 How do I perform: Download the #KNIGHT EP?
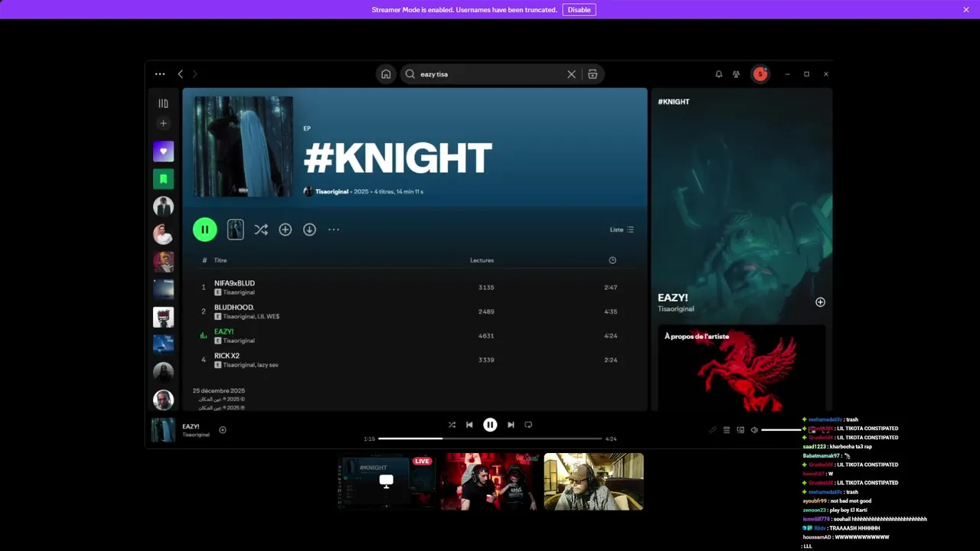(x=309, y=230)
